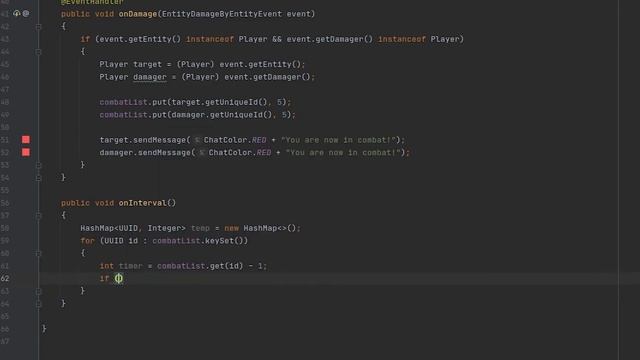This screenshot has height=360, width=640.
Task: Click the @ annotation gutter icon on line 41
Action: tap(26, 13)
